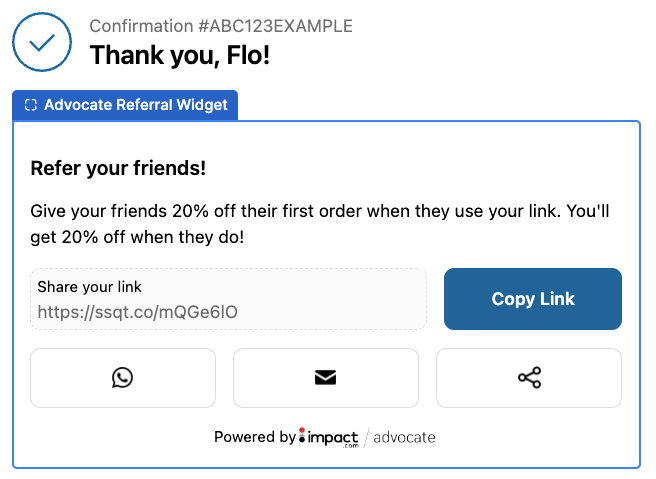Click the "Share your link" label
The image size is (656, 479).
click(90, 287)
